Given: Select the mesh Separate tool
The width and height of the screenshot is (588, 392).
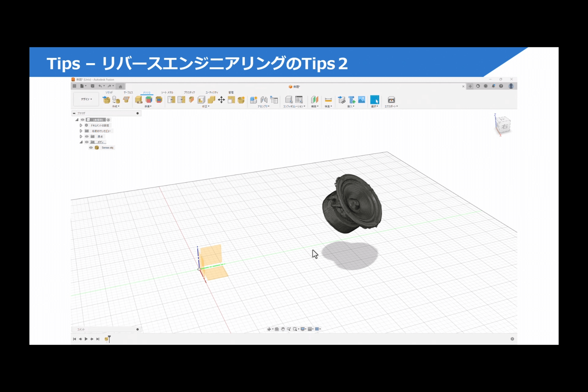Looking at the screenshot, I should 231,100.
